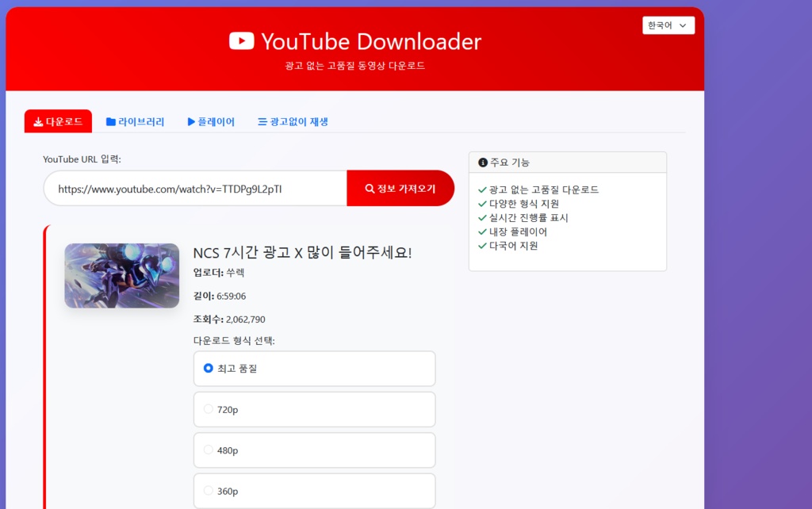The height and width of the screenshot is (509, 812).
Task: Click the video thumbnail image
Action: [x=121, y=275]
